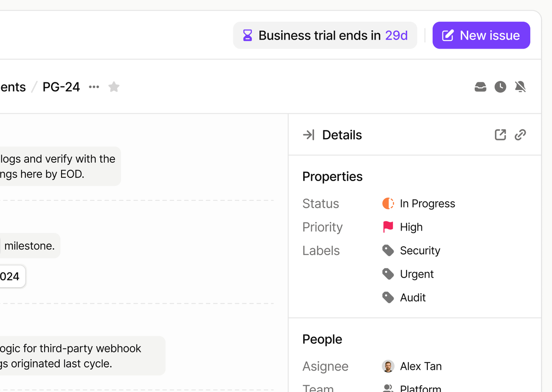This screenshot has height=392, width=552.
Task: Change the High priority value
Action: click(x=411, y=227)
